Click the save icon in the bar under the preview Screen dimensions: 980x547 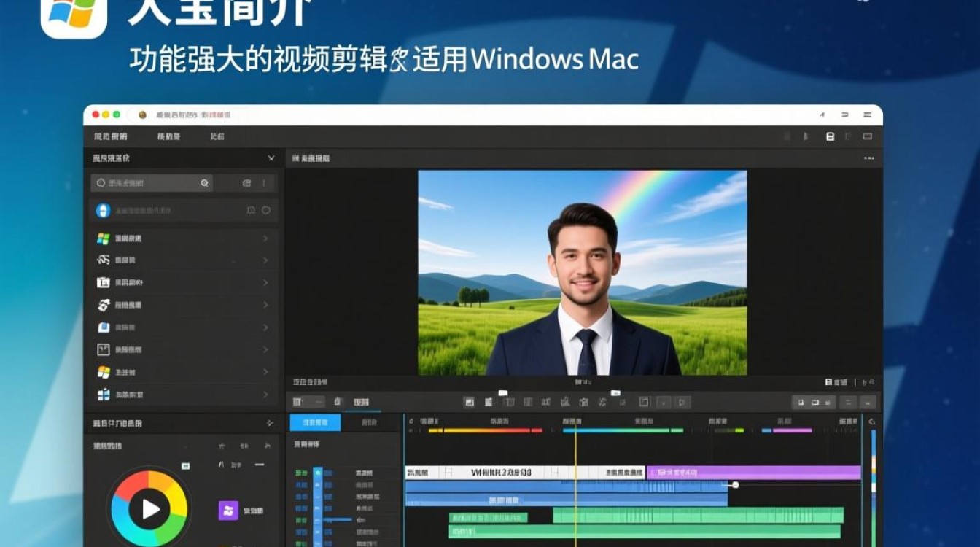[x=828, y=382]
